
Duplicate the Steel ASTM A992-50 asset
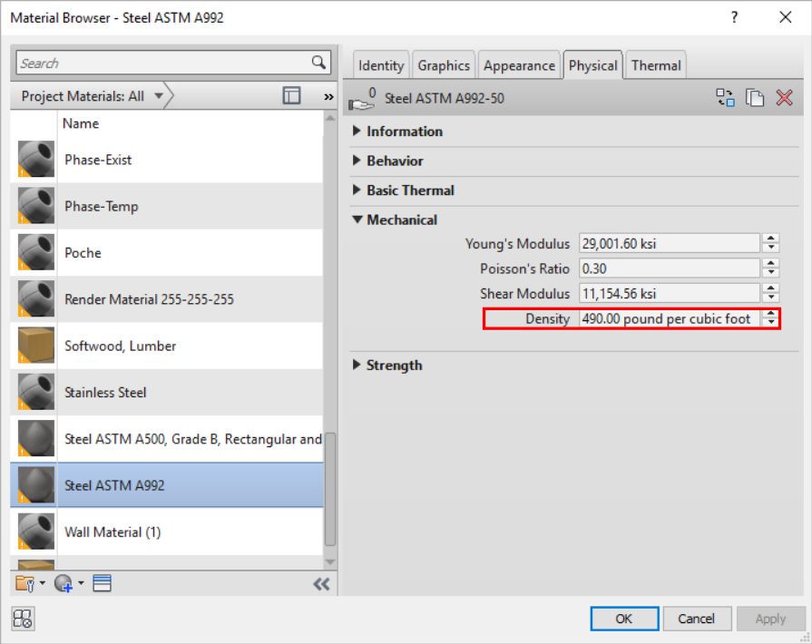(x=755, y=97)
